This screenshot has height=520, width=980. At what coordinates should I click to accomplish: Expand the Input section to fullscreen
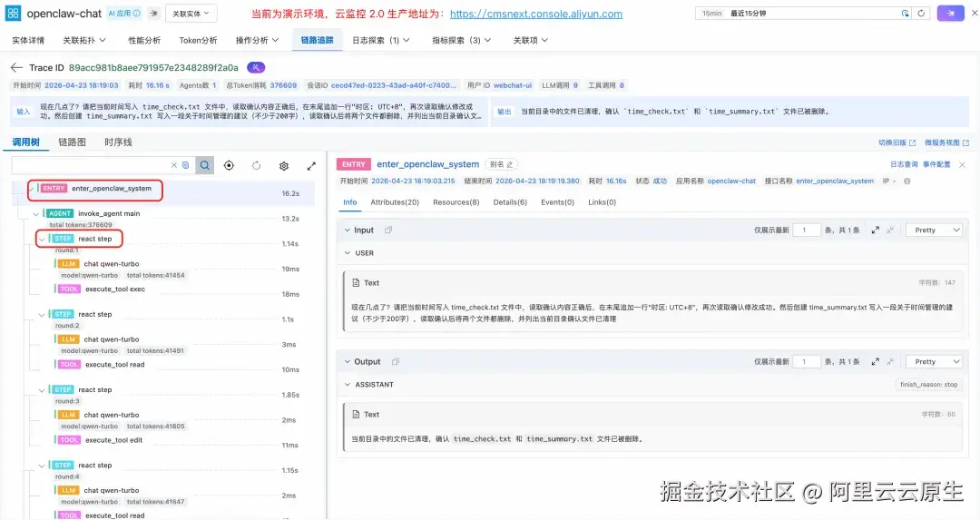click(x=875, y=230)
